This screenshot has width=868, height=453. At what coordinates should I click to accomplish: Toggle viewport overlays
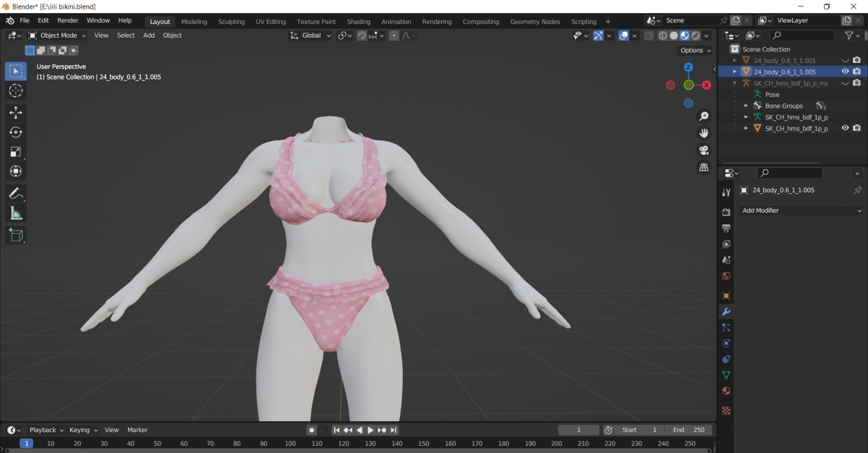pos(624,35)
